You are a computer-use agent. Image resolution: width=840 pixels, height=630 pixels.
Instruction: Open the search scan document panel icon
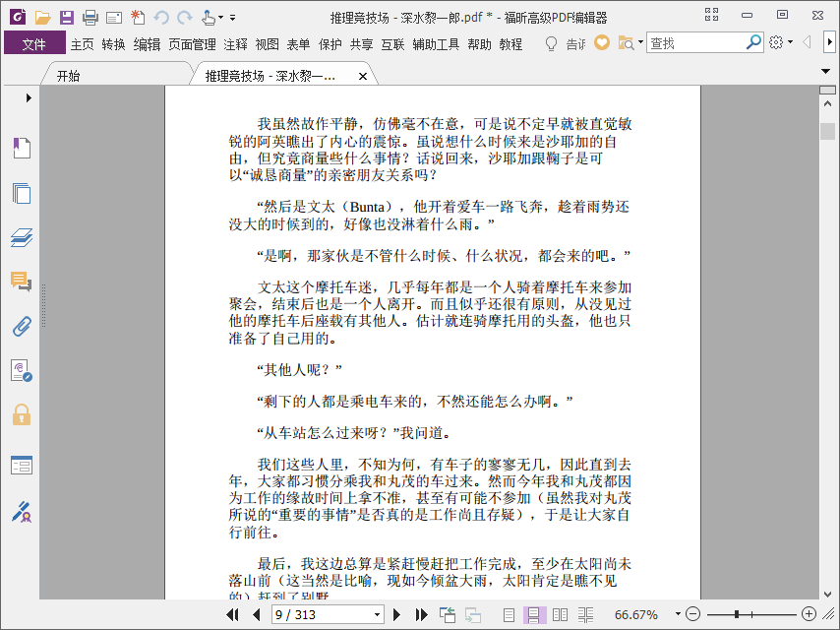(x=22, y=370)
